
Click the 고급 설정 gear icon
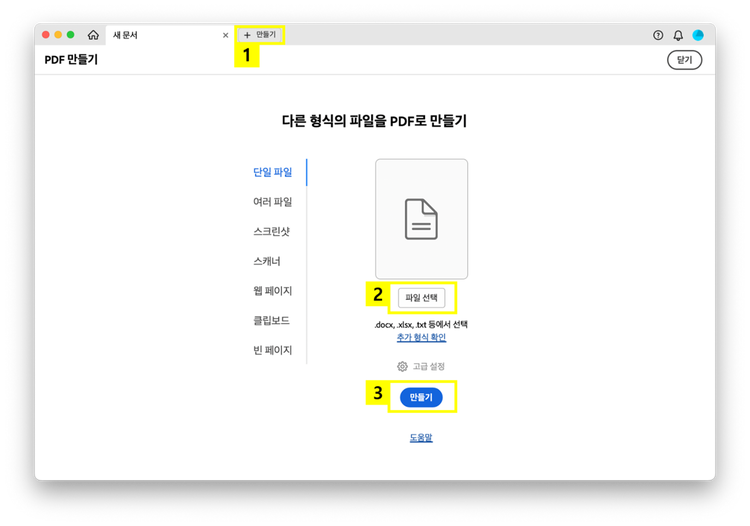[402, 366]
